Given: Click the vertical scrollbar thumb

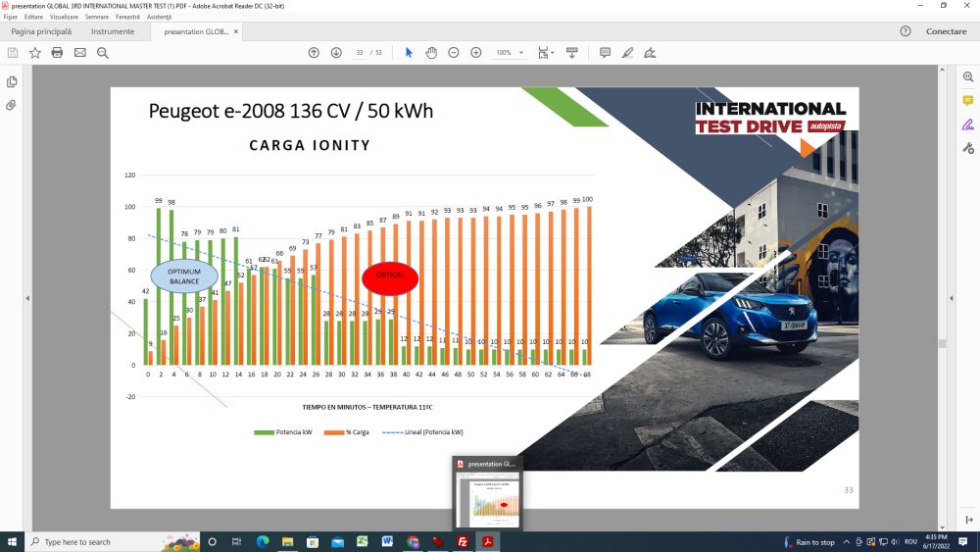Looking at the screenshot, I should (942, 344).
